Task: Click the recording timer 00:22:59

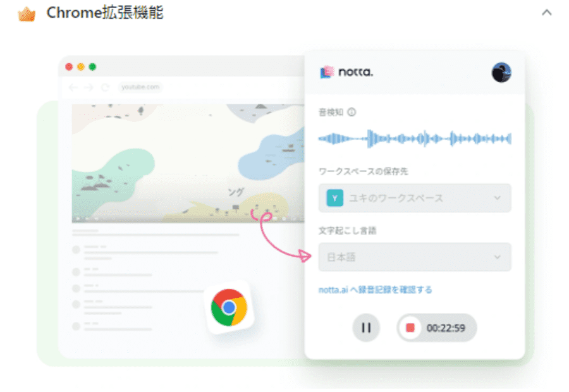Action: [x=446, y=328]
